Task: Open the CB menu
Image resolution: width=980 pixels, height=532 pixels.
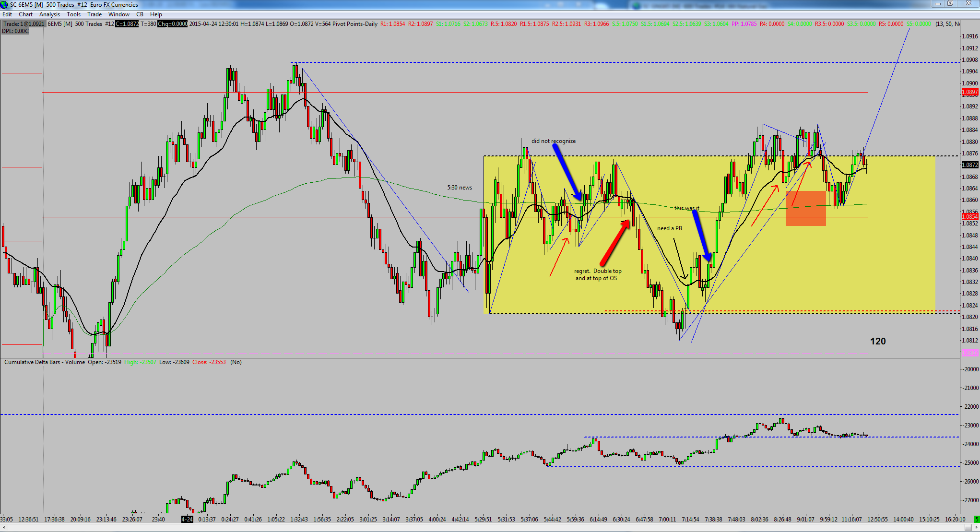Action: 140,14
